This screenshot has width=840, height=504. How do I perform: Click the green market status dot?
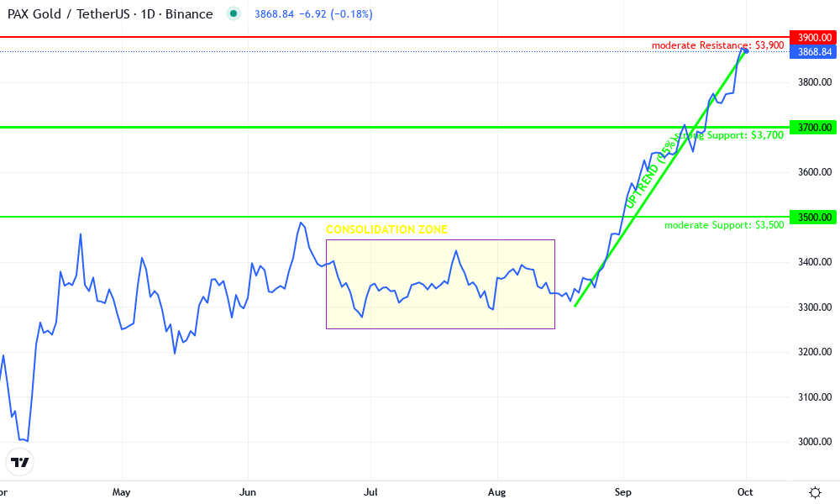click(x=234, y=14)
